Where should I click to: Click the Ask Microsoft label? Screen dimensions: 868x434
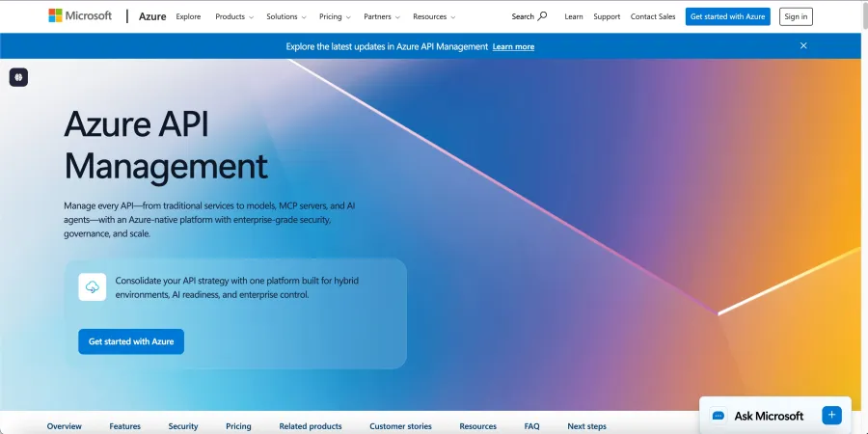click(x=769, y=416)
